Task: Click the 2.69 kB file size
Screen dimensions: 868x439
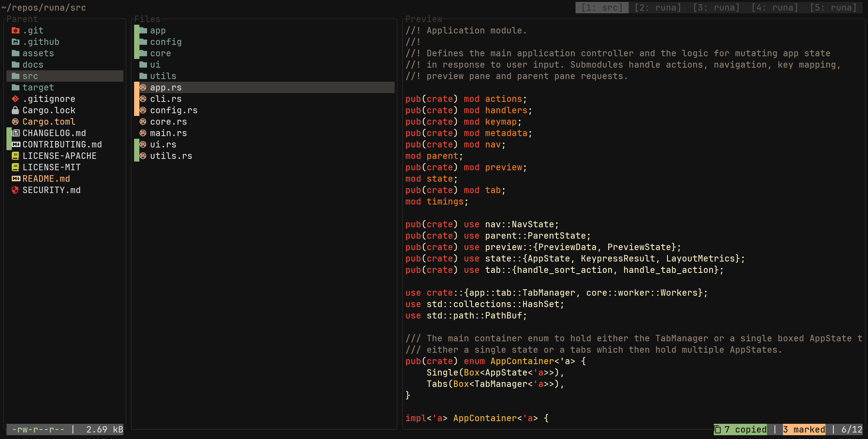Action: click(105, 429)
